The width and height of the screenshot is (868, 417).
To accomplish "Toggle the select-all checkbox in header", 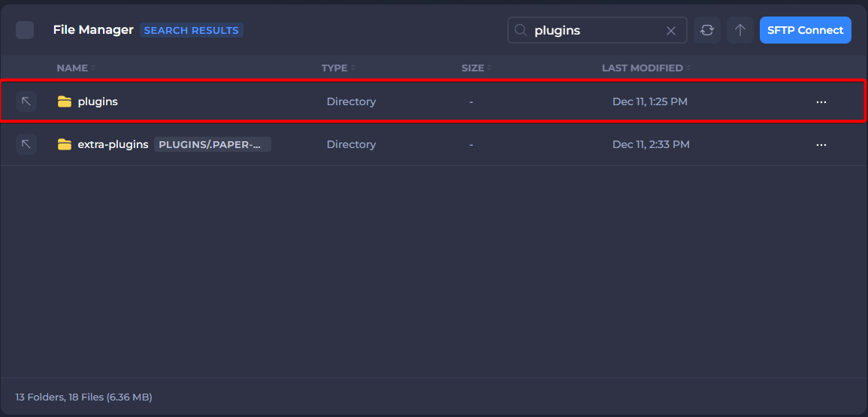I will pos(25,30).
